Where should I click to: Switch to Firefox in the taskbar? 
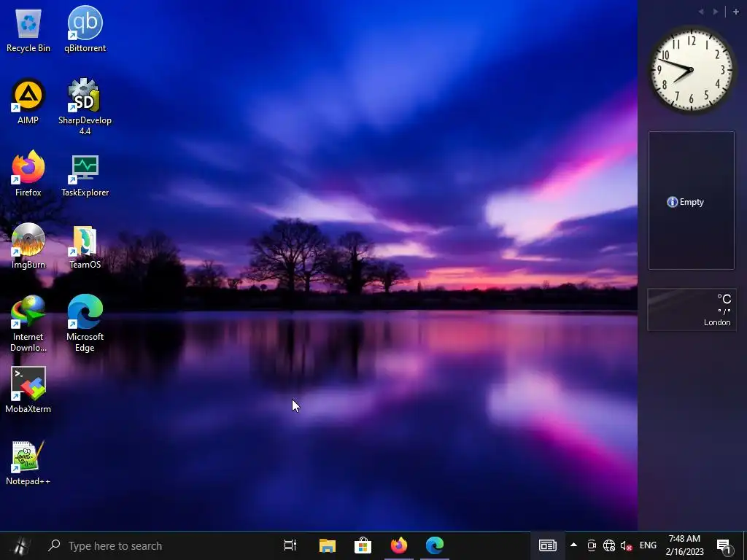[x=399, y=545]
